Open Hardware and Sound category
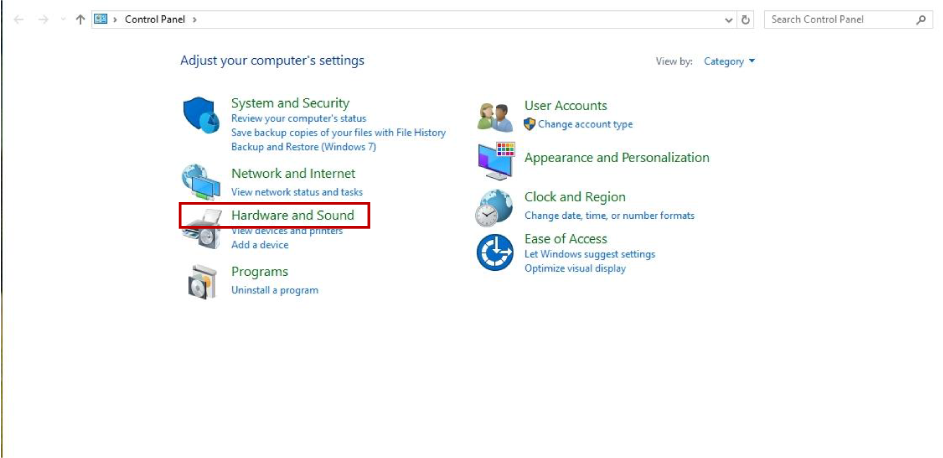This screenshot has width=943, height=458. [x=292, y=215]
